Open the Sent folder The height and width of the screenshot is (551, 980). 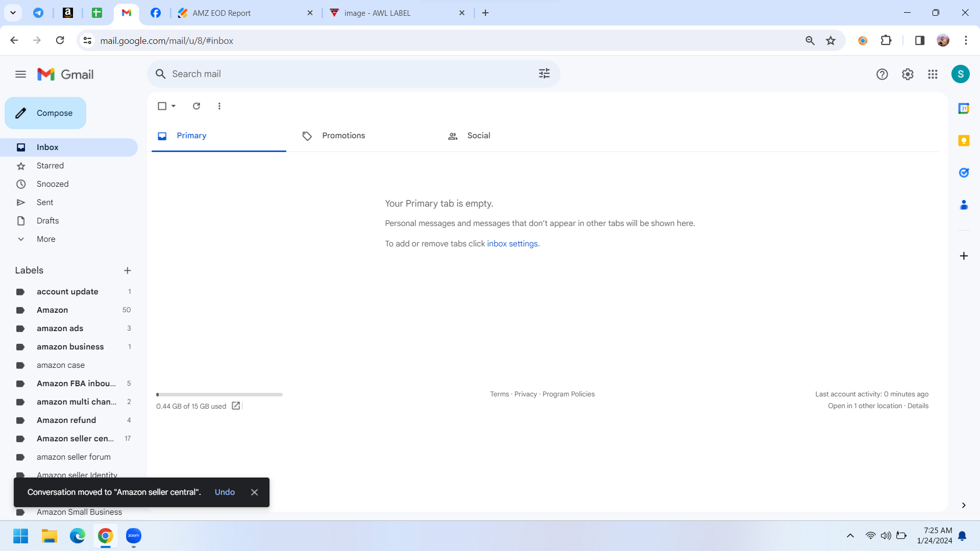pos(69,203)
